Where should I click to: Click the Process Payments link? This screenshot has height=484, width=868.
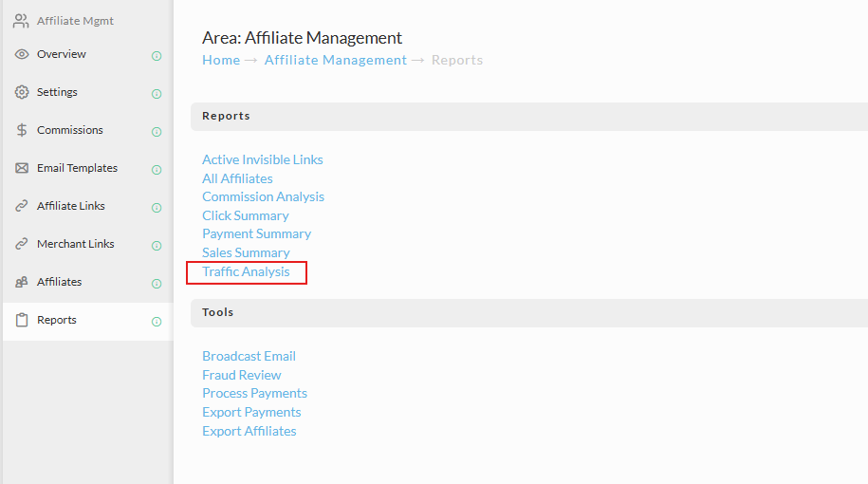pos(254,393)
